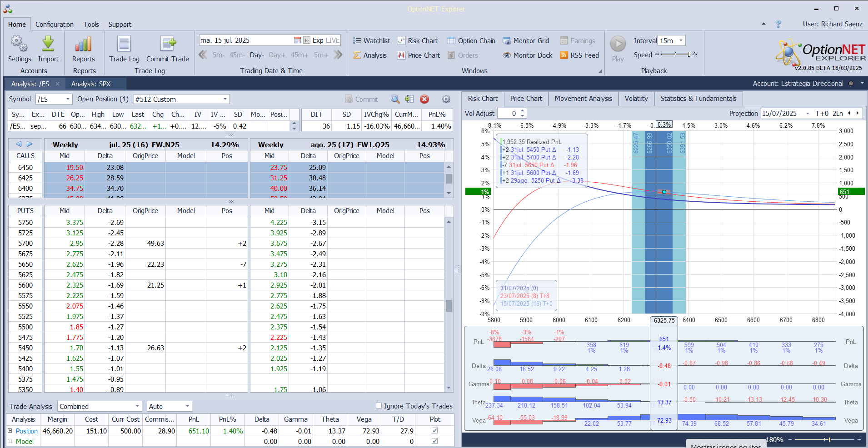Open the Support ribbon tab
868x448 pixels.
[120, 25]
